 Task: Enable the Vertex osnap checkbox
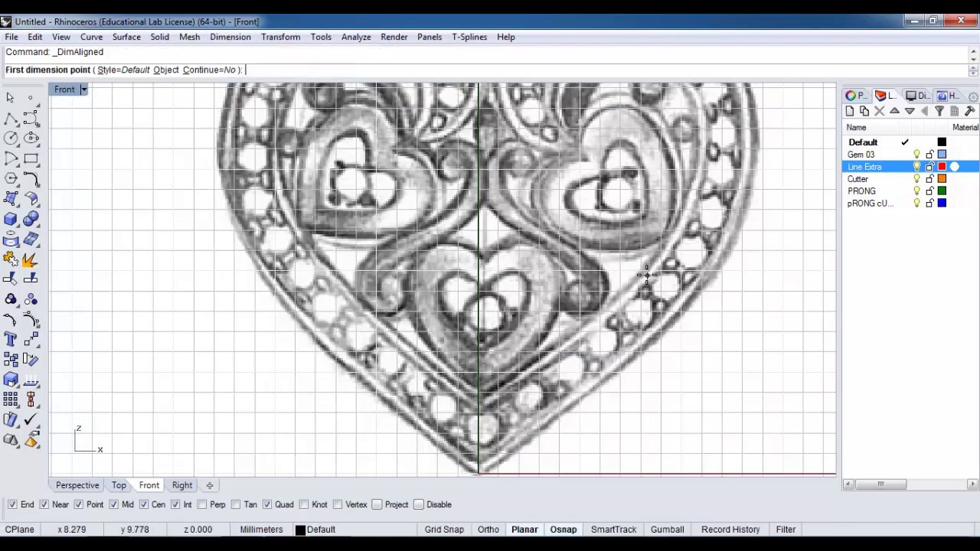pos(338,504)
